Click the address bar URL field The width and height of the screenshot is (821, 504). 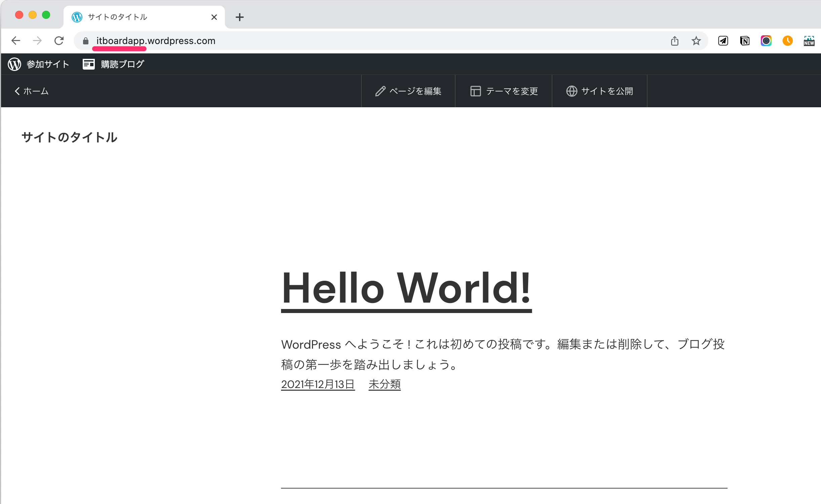click(x=336, y=41)
